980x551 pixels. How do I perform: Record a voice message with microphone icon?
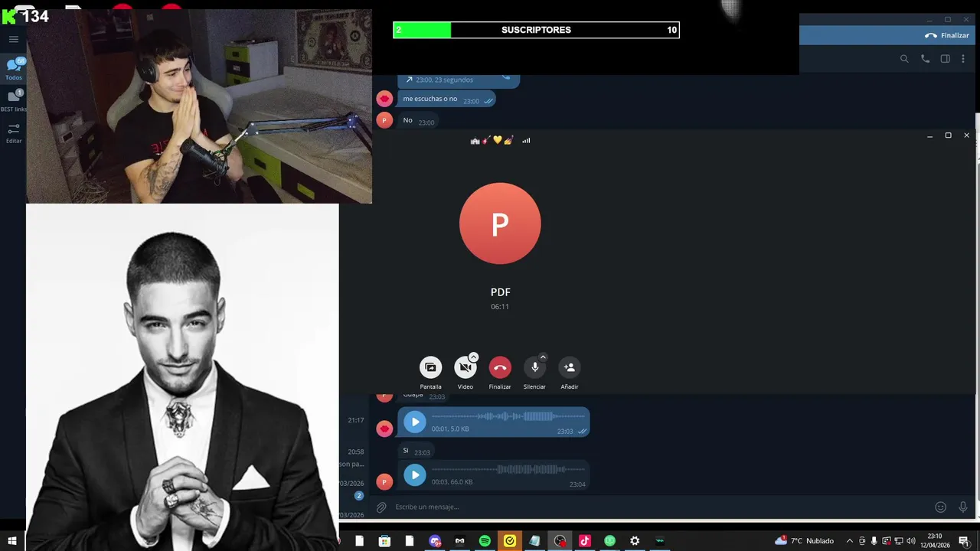(x=963, y=507)
